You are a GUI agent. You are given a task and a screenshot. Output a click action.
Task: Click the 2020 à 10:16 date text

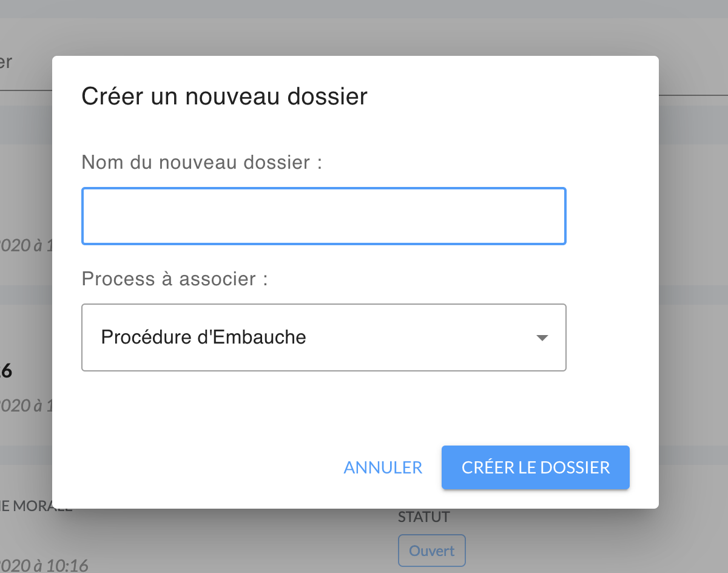pos(44,566)
